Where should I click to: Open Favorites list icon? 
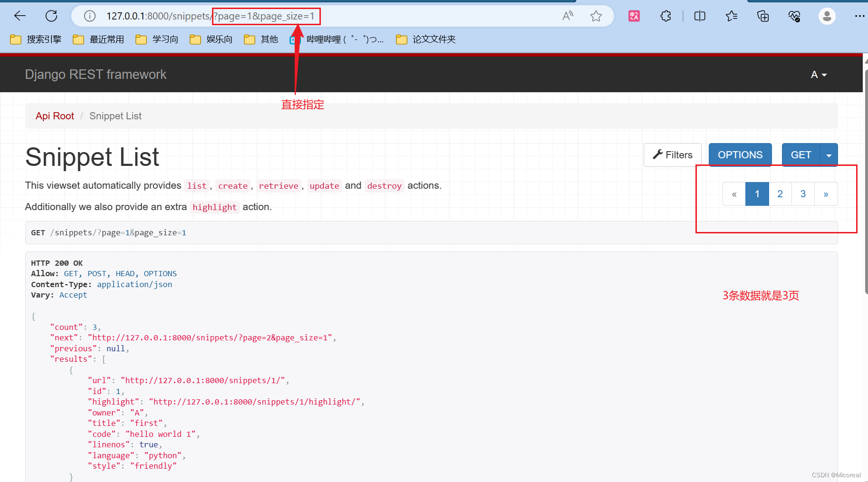[x=732, y=16]
